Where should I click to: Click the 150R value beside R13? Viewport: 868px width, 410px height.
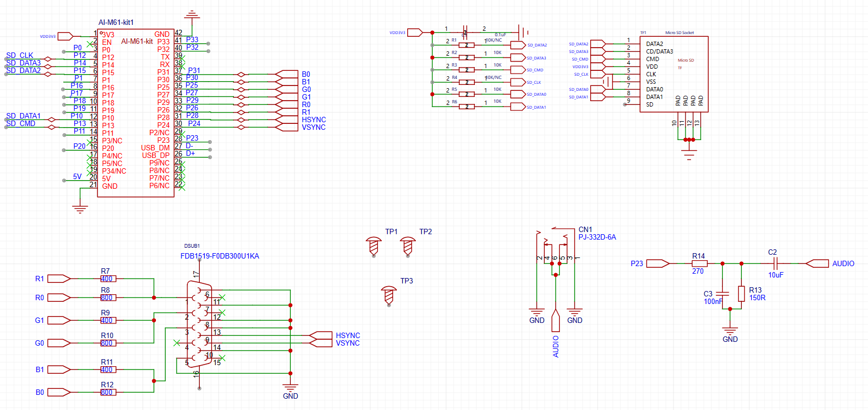point(758,297)
